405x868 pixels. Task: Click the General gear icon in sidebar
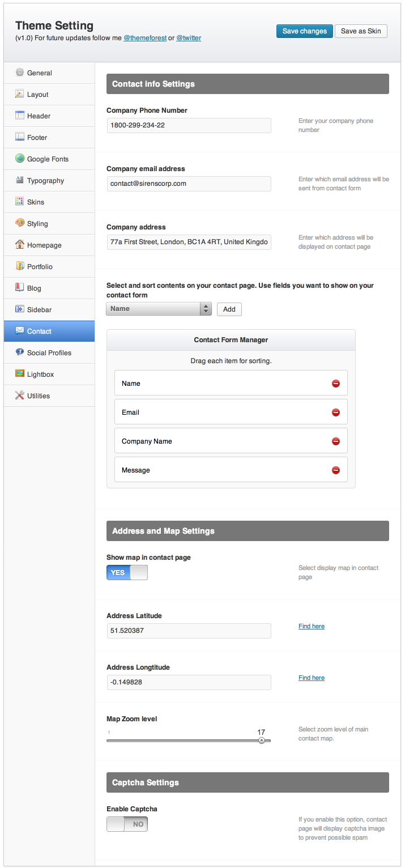click(x=20, y=73)
